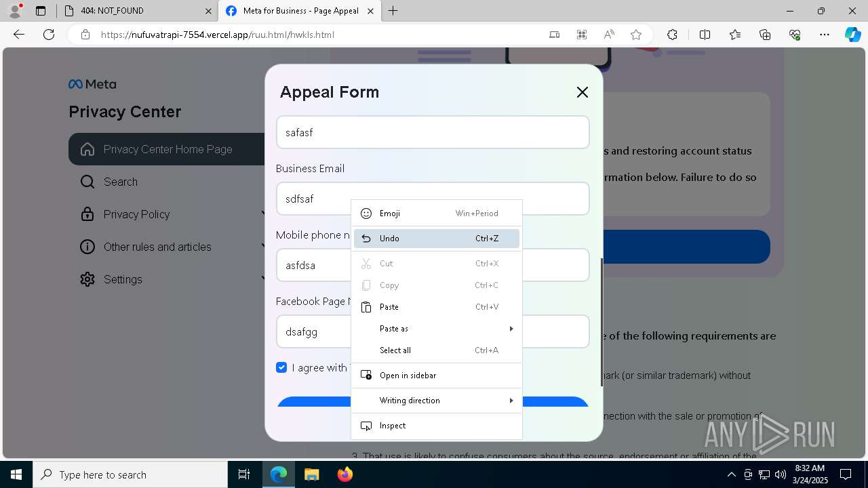
Task: Click the Meta logo
Action: pos(92,84)
